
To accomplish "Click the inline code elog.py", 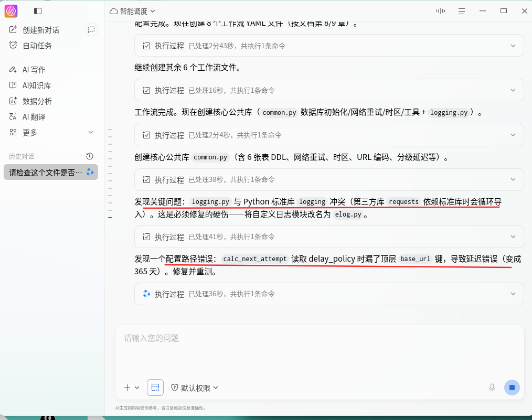I will 348,214.
